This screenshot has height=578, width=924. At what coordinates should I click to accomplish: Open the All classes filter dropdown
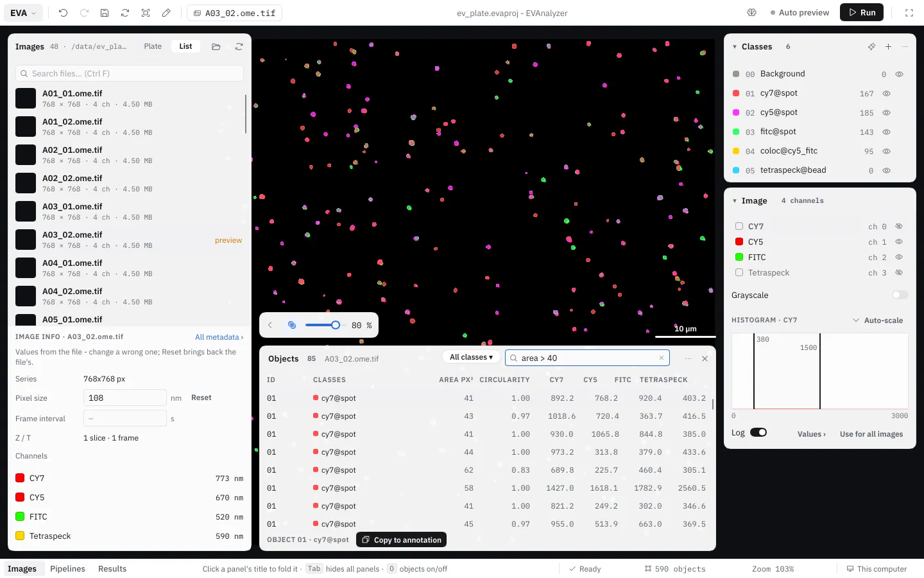click(471, 357)
